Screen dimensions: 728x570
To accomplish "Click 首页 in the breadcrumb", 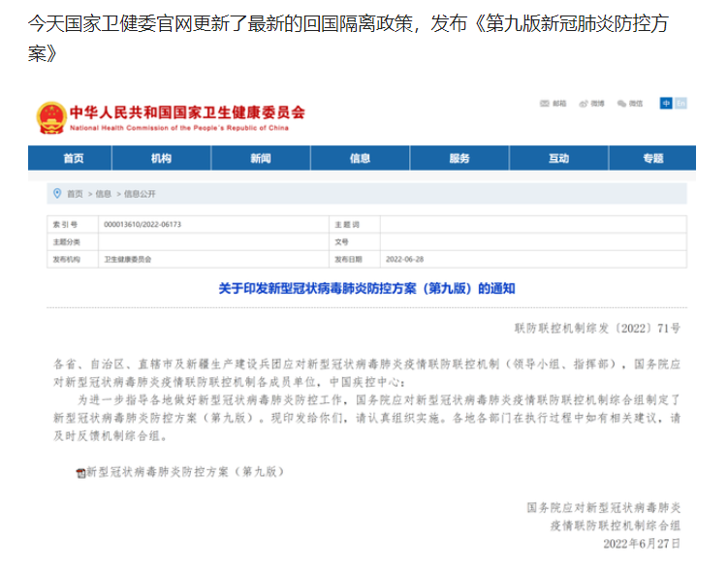I will [x=75, y=193].
